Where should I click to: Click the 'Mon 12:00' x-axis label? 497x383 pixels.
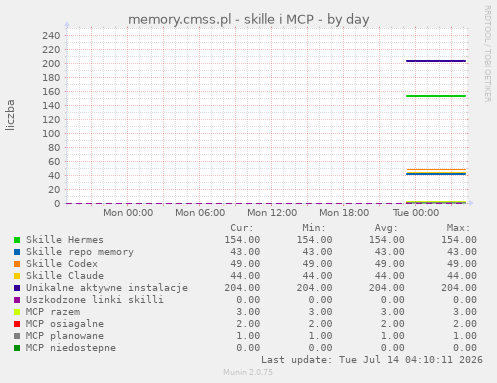click(272, 213)
